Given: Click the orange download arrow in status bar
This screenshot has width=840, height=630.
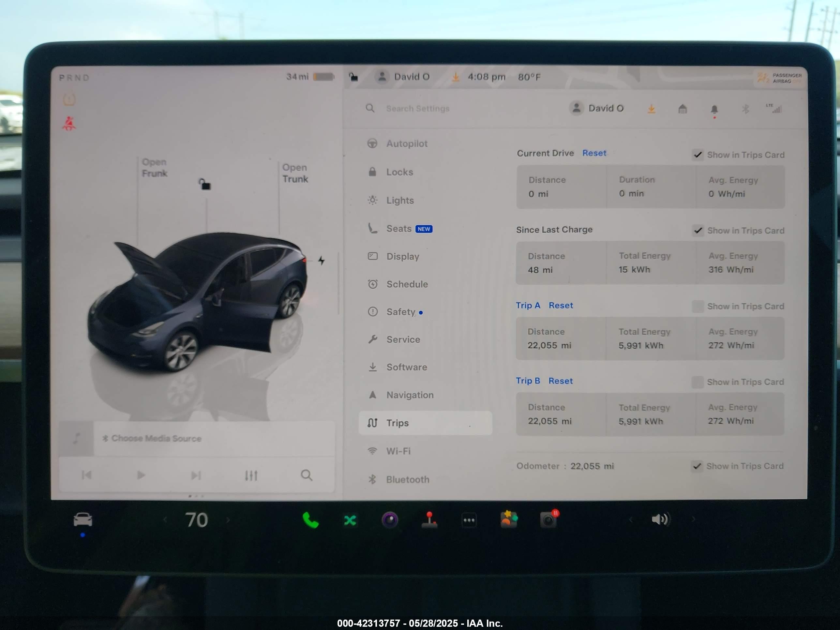Looking at the screenshot, I should (x=455, y=77).
